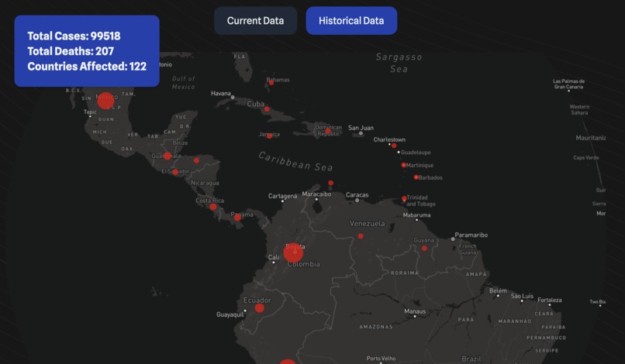Viewport: 625px width, 364px height.
Task: Click the Gulf of Mexico label
Action: click(x=183, y=83)
